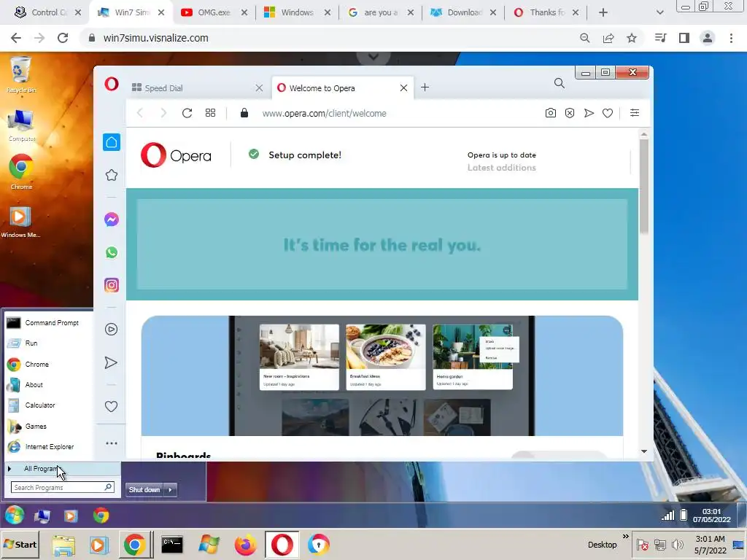Click Chrome zoom magnifier icon
The height and width of the screenshot is (560, 747).
pos(584,38)
